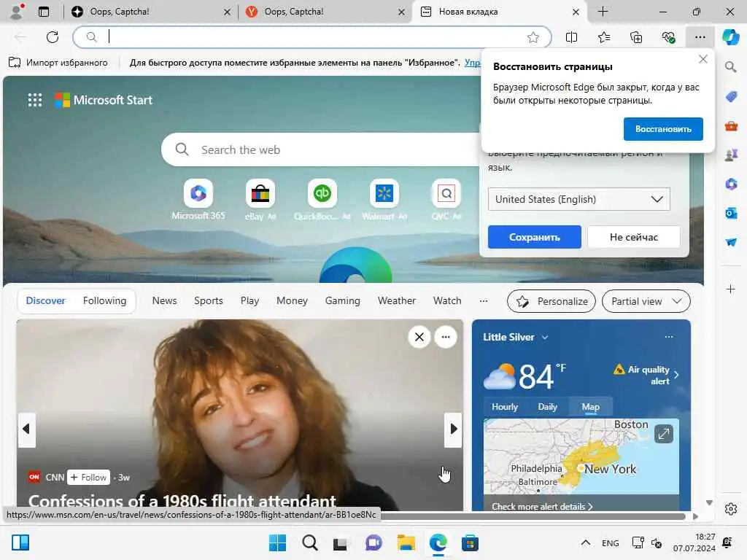
Task: Open sidebar settings gear
Action: pos(731,509)
